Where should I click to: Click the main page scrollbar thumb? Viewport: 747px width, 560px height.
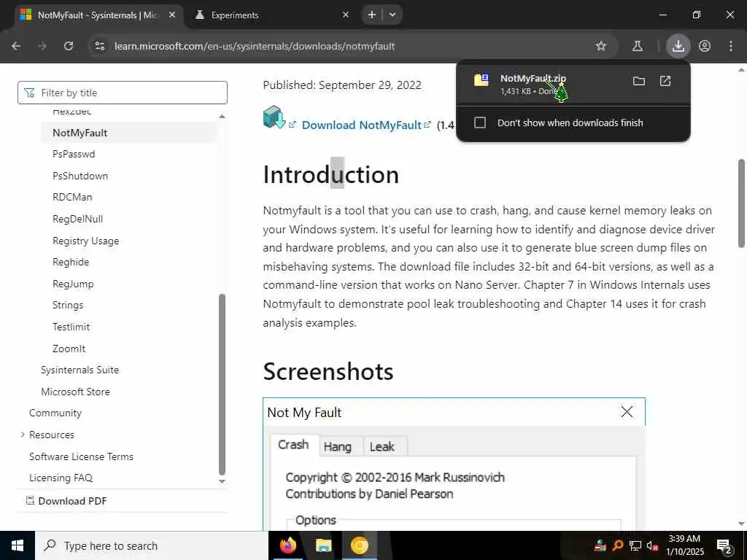(741, 203)
